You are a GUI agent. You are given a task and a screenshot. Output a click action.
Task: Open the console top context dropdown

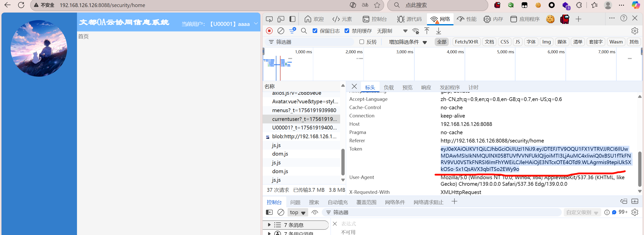point(298,212)
